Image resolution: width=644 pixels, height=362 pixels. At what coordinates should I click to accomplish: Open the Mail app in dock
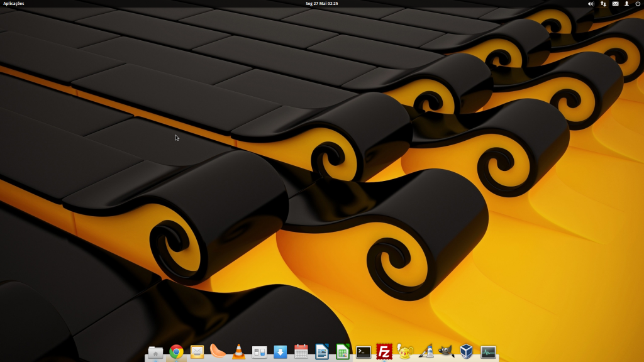point(197,352)
